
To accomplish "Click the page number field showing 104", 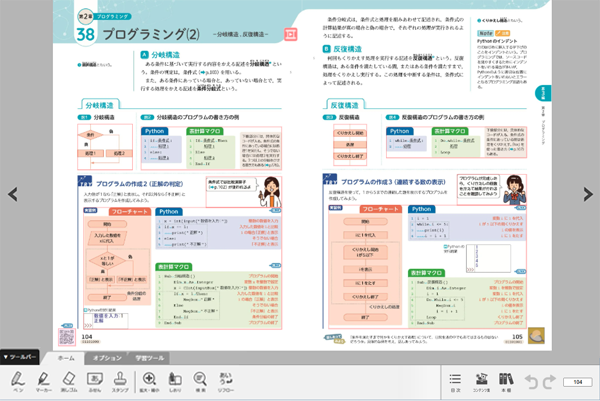I will pyautogui.click(x=579, y=382).
